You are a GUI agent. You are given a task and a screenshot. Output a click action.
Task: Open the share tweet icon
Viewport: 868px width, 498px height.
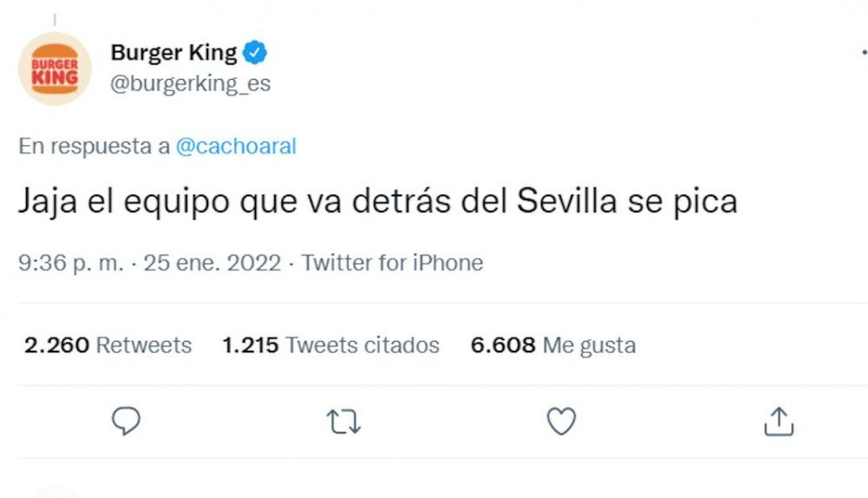pyautogui.click(x=779, y=423)
